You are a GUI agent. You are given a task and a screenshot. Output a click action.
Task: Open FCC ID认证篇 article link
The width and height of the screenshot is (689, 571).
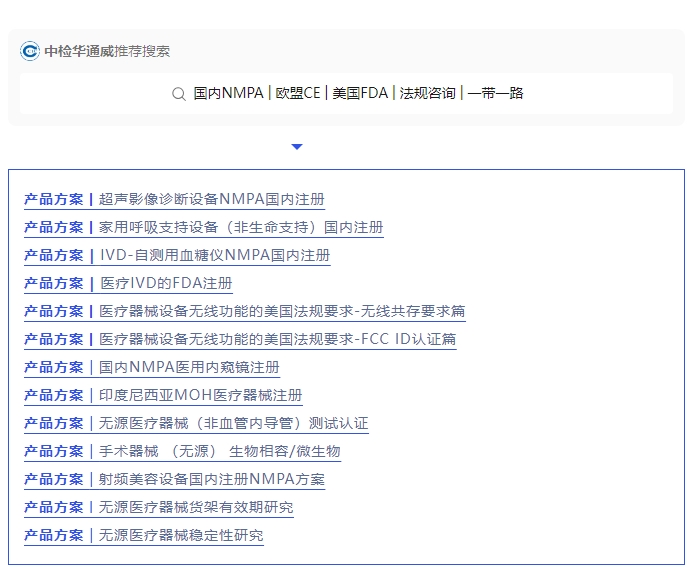click(278, 339)
